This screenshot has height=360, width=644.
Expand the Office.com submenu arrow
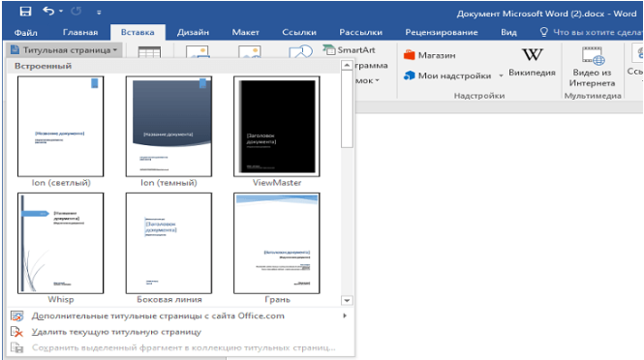(345, 315)
